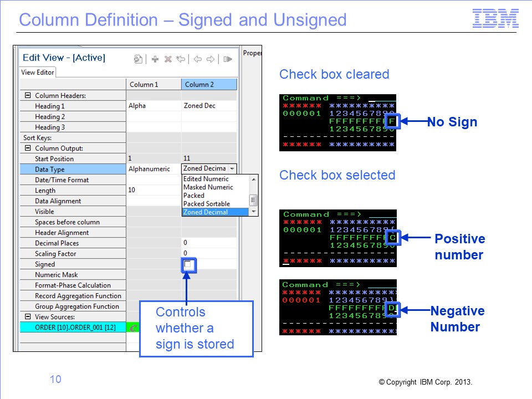Click the left arrow move column icon
532x399 pixels.
click(x=198, y=59)
